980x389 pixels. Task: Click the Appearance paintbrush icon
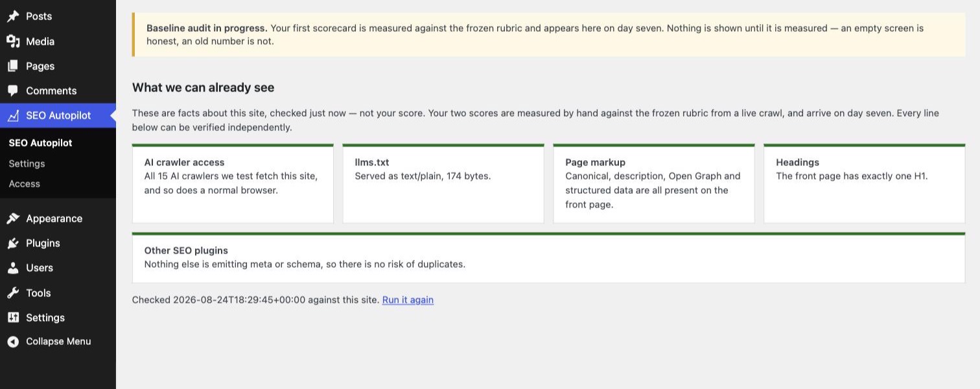pyautogui.click(x=13, y=218)
